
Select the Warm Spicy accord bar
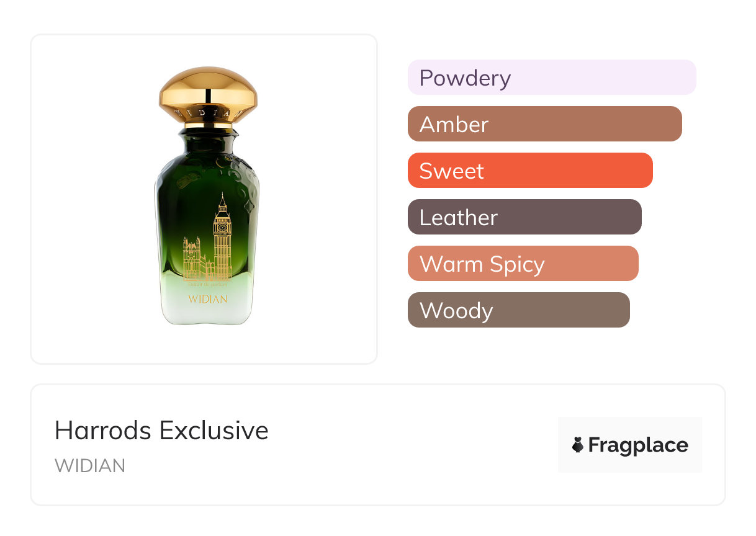(523, 264)
